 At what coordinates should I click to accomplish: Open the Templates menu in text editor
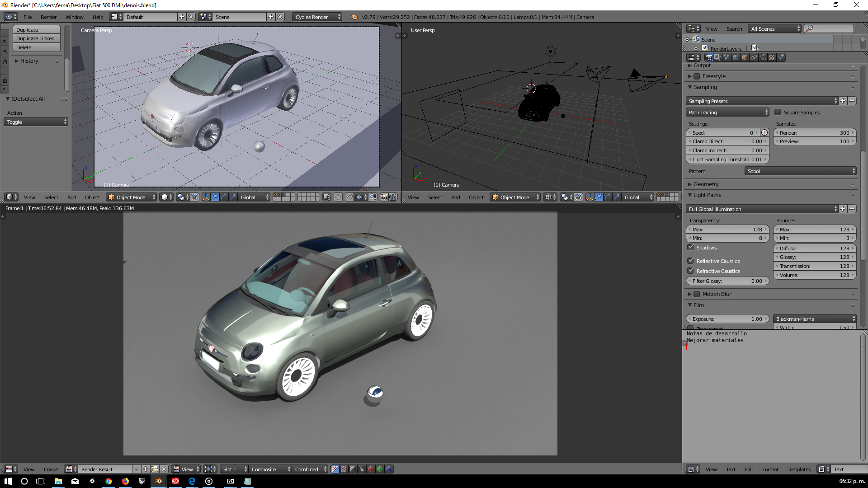[x=799, y=469]
